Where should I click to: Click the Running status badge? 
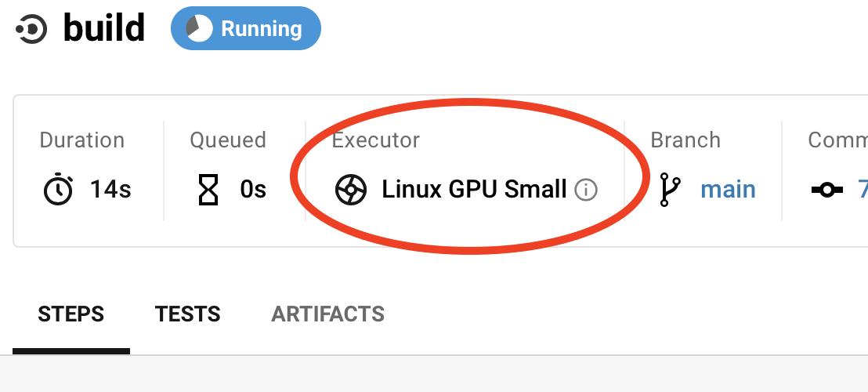[x=245, y=29]
